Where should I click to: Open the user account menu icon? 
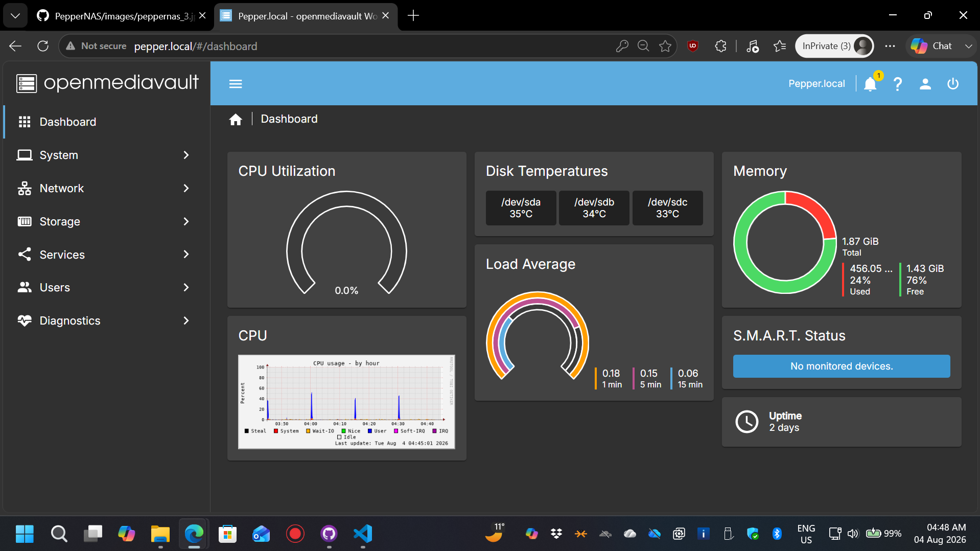pos(925,84)
